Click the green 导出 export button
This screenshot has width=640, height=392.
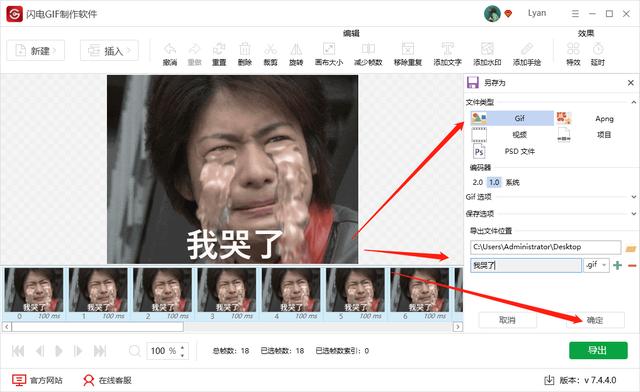(598, 350)
